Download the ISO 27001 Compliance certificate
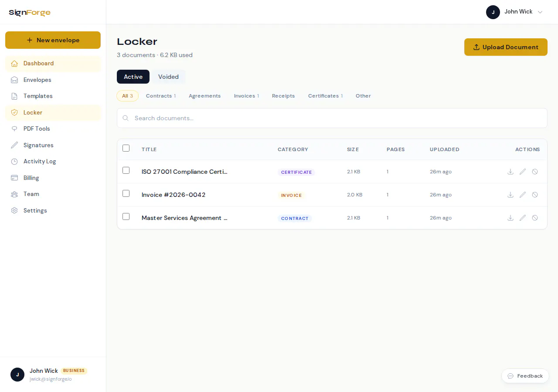This screenshot has height=392, width=558. 510,172
